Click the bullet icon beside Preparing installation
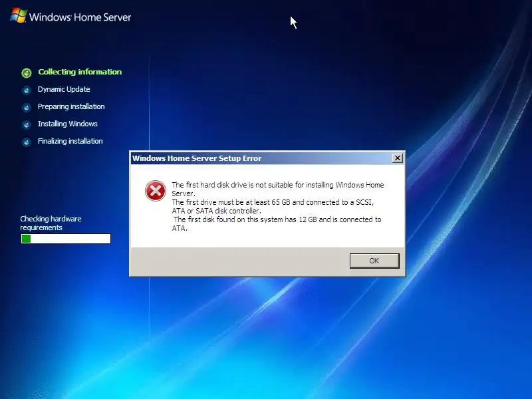Viewport: 532px width, 399px height. 27,108
